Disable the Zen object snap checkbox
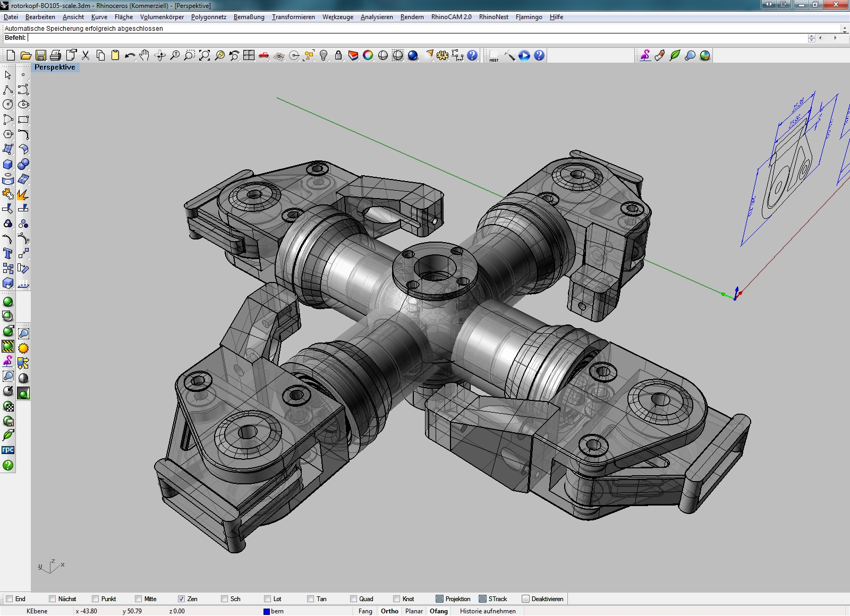 (x=181, y=599)
